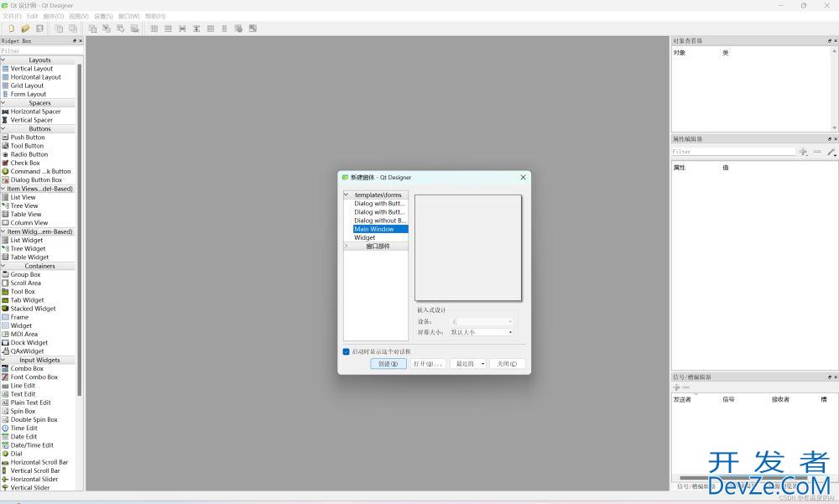
Task: Click the Save form toolbar icon
Action: pos(39,29)
